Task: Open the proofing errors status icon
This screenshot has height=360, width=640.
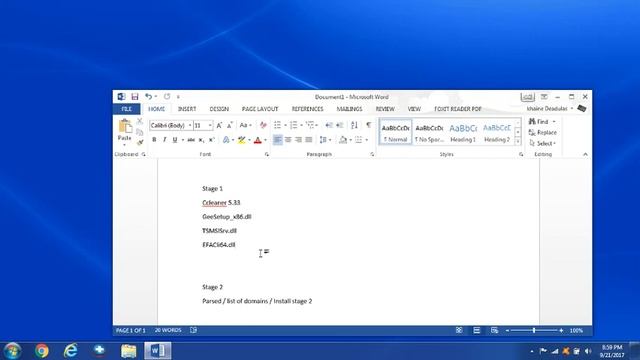Action: coord(193,330)
